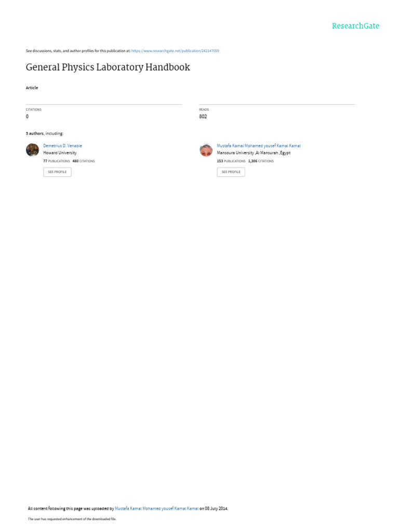
Task: Click the Article type label
Action: coord(32,88)
